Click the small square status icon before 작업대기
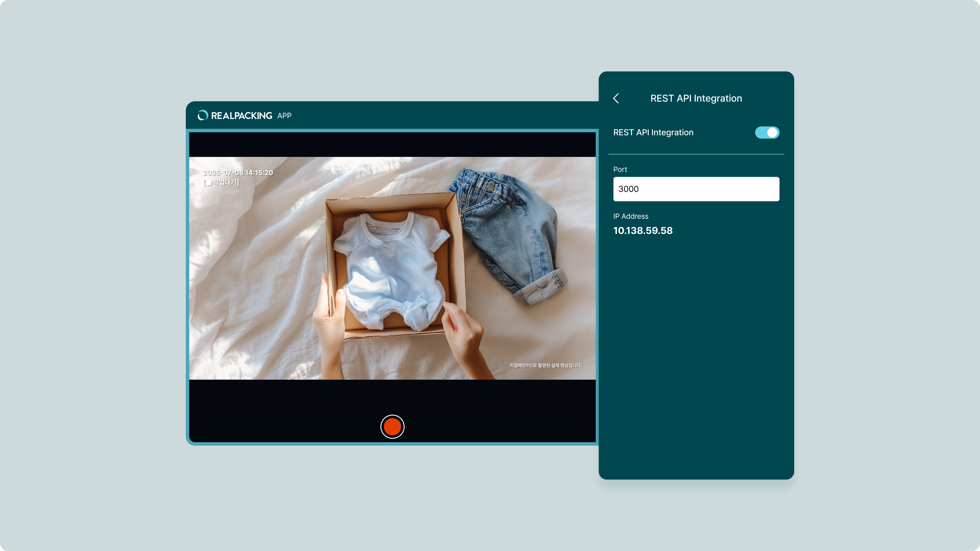 [x=209, y=183]
